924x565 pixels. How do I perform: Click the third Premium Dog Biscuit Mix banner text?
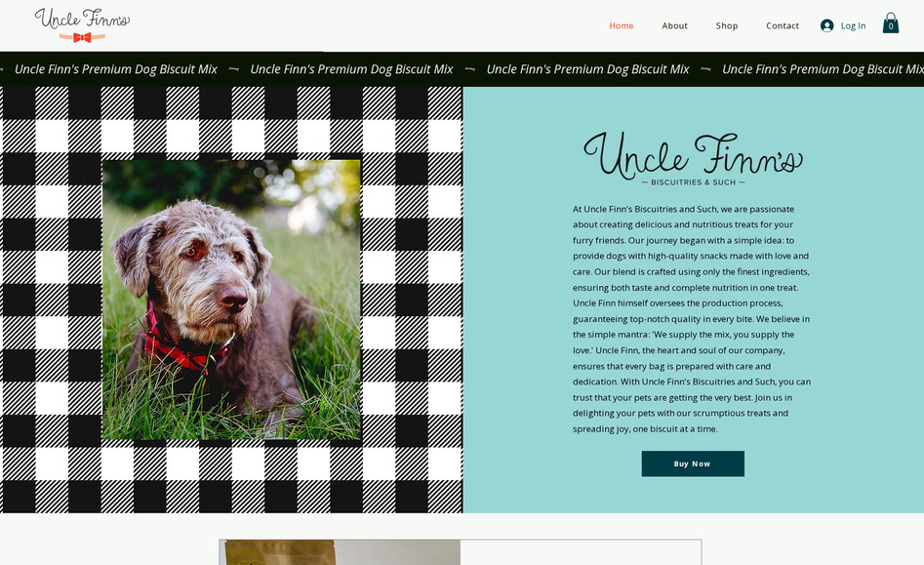587,69
